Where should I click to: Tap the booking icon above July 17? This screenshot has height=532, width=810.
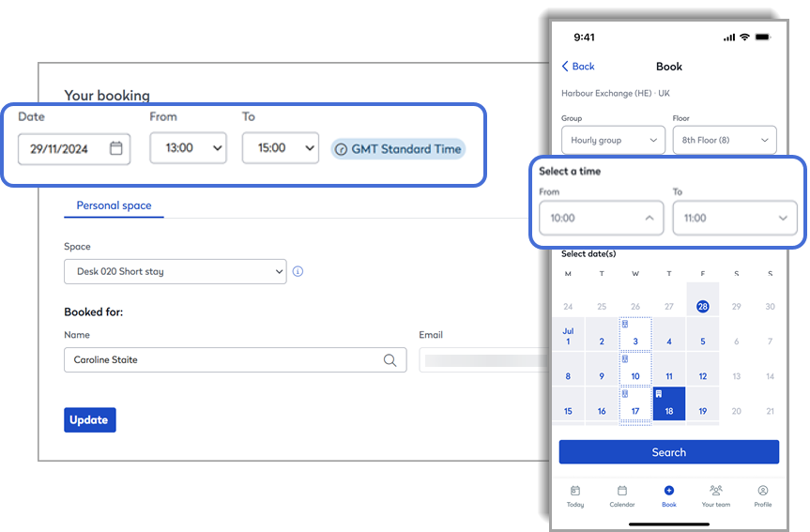pos(625,393)
